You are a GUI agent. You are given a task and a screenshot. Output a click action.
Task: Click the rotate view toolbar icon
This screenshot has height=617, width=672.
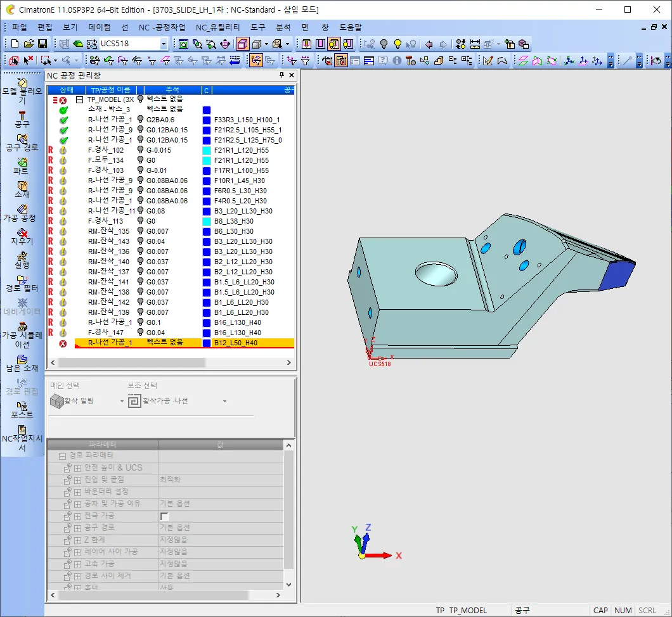click(x=225, y=44)
